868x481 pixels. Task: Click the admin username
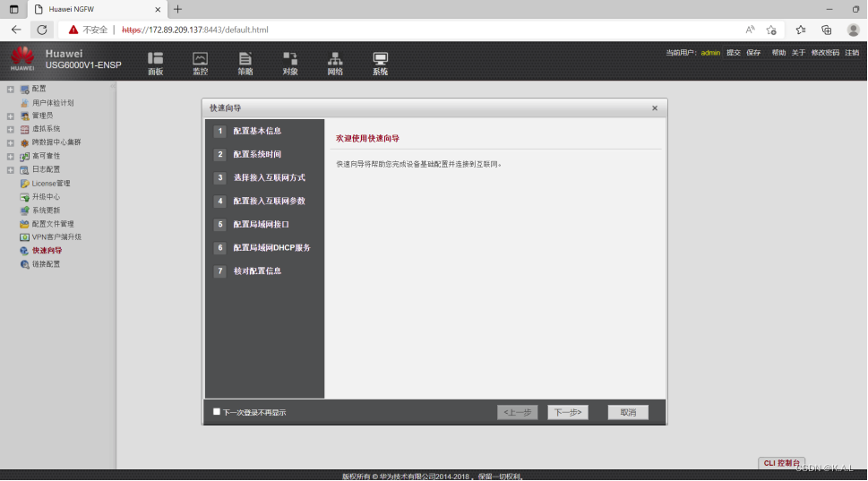click(710, 53)
